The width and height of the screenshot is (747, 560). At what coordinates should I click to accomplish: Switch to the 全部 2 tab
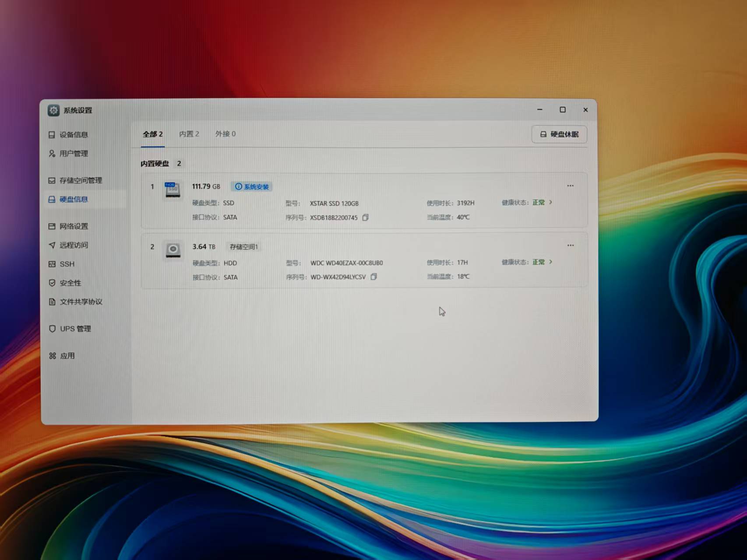153,134
